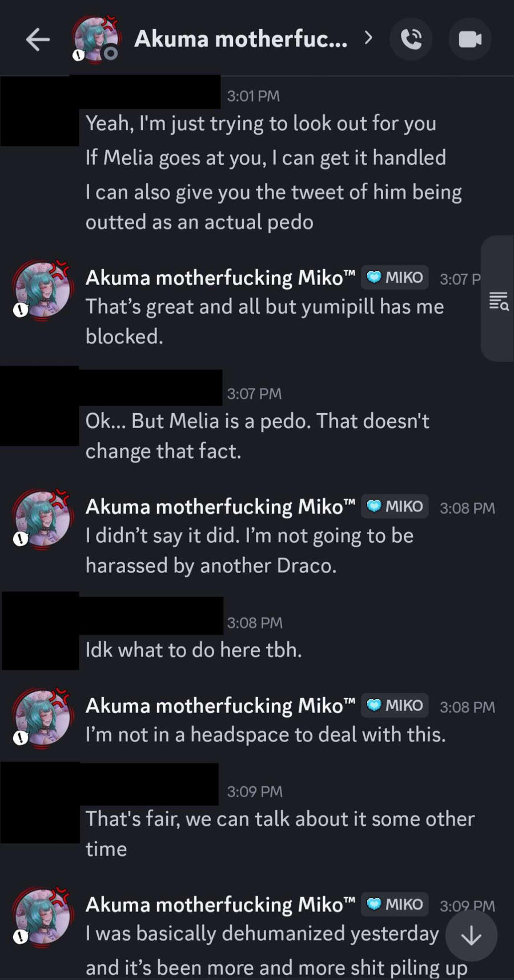Jump to latest messages arrow button
The width and height of the screenshot is (514, 980).
pyautogui.click(x=471, y=935)
